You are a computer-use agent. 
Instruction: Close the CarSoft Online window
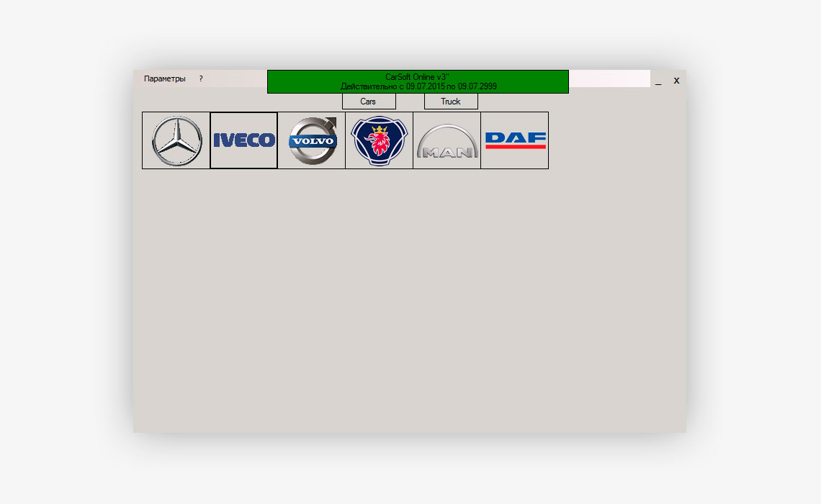coord(676,81)
